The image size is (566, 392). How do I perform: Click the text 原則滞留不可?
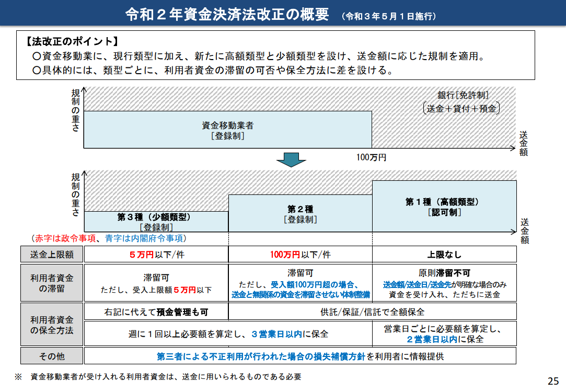click(444, 273)
